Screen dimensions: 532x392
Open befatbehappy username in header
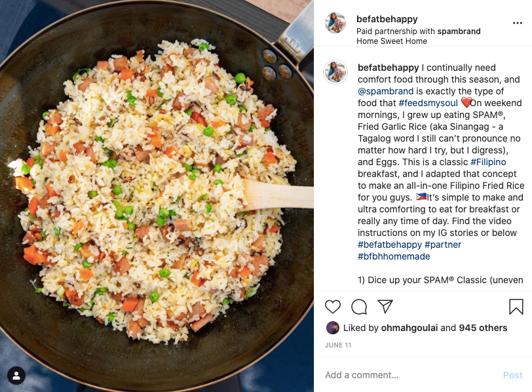click(x=387, y=20)
